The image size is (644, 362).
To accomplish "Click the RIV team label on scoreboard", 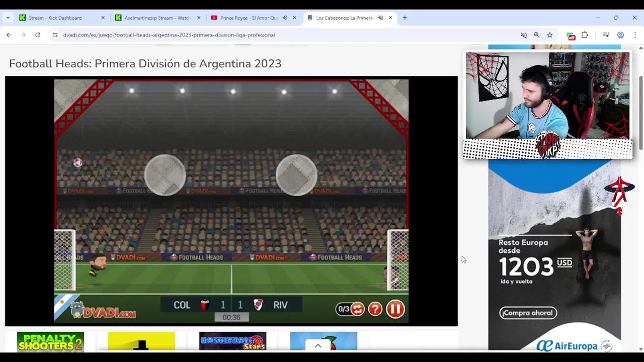I will point(280,305).
